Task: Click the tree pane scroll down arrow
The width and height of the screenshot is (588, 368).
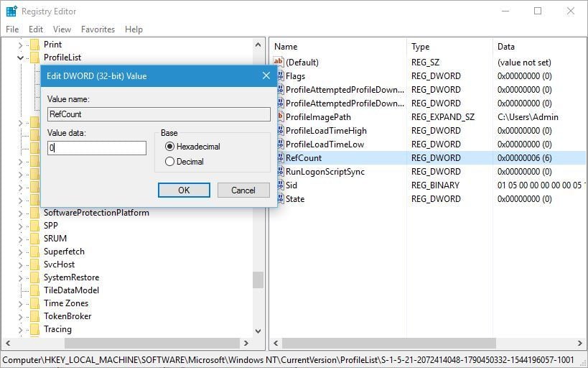Action: tap(258, 331)
